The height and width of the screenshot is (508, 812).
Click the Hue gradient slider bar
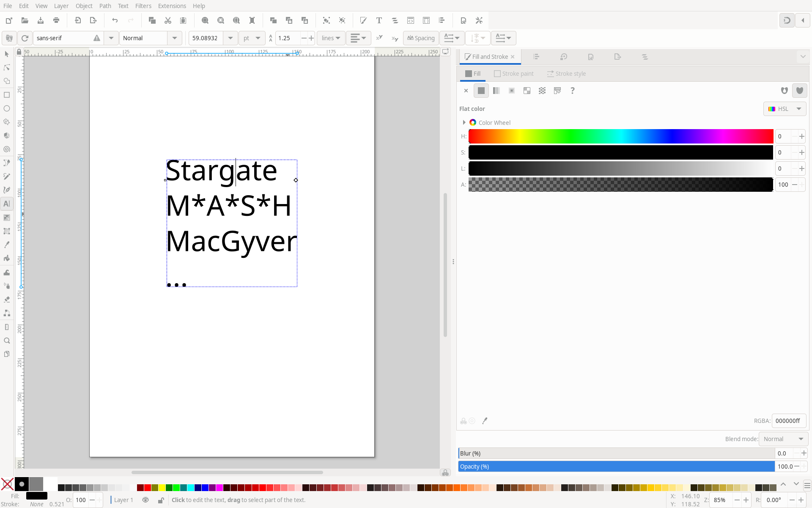[x=620, y=136]
